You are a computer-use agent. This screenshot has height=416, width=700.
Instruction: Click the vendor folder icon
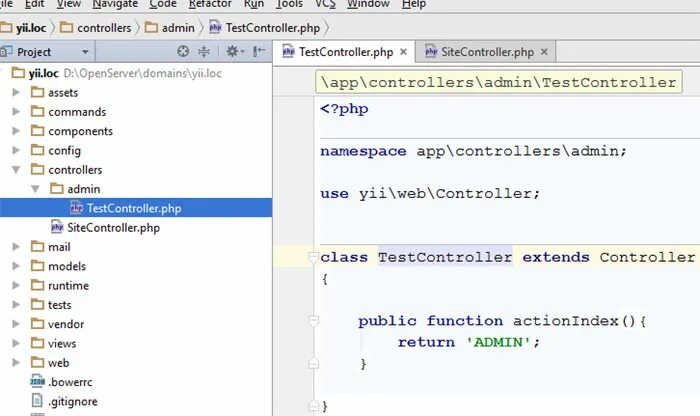tap(38, 324)
